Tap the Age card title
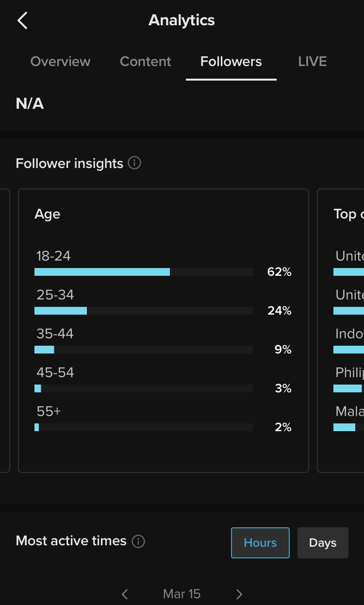The width and height of the screenshot is (364, 605). click(x=48, y=214)
